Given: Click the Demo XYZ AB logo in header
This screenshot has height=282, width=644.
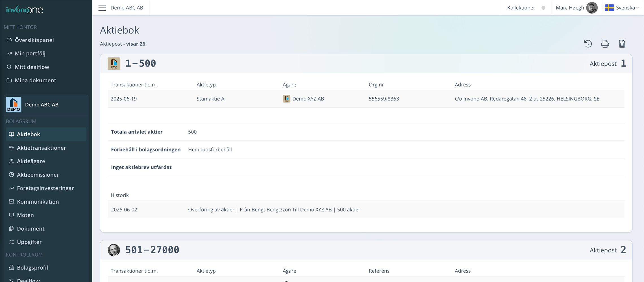Looking at the screenshot, I should (x=114, y=63).
